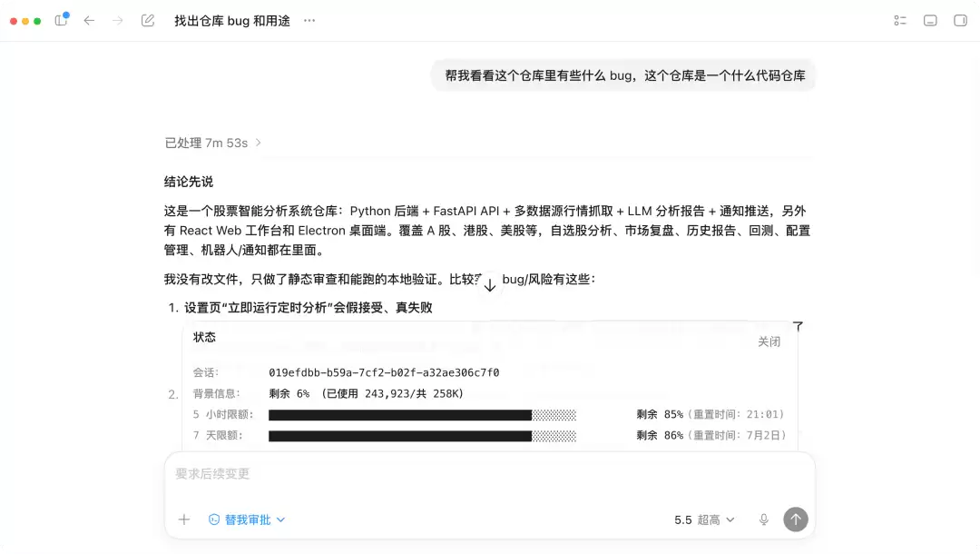980x554 pixels.
Task: Click the 要求后续变更 message input
Action: 489,474
